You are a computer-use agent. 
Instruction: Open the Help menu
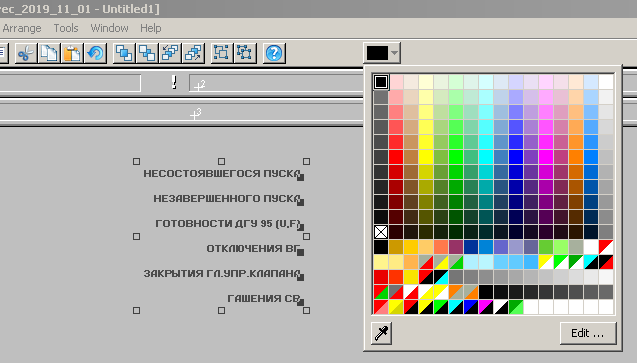click(x=151, y=28)
